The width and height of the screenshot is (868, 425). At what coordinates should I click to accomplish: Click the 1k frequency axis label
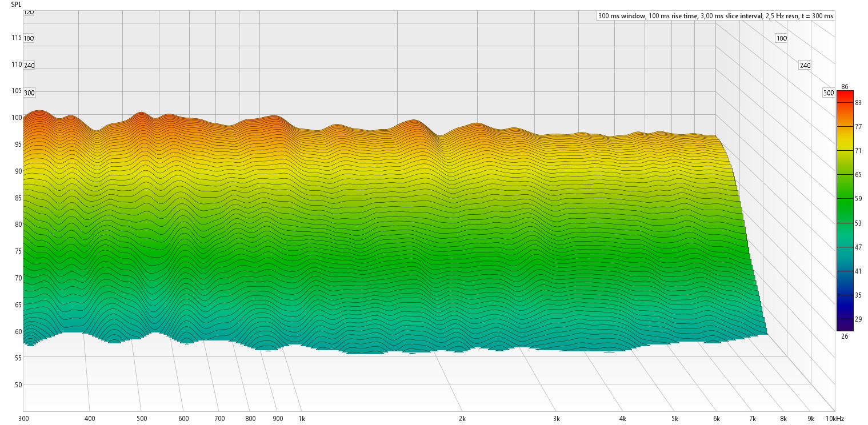pyautogui.click(x=302, y=419)
